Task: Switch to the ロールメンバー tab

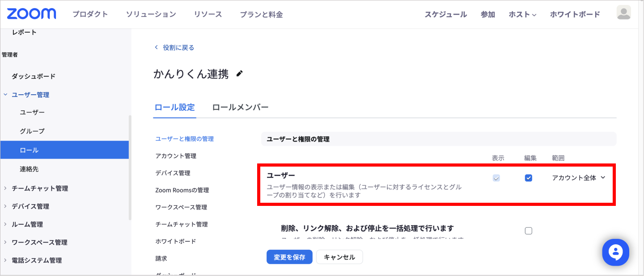Action: click(240, 107)
